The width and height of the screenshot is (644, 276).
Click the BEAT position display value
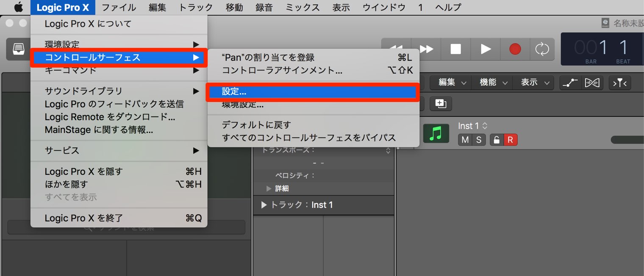coord(623,48)
